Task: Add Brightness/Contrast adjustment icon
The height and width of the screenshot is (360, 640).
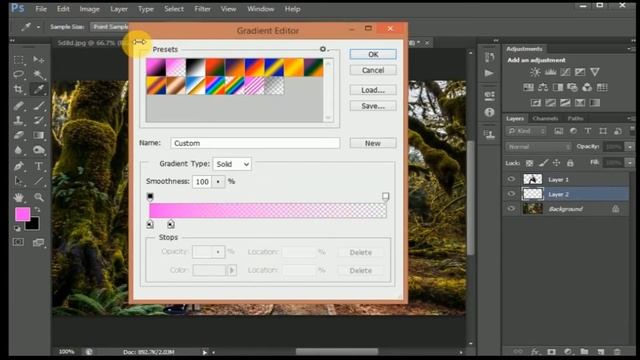Action: coord(535,72)
